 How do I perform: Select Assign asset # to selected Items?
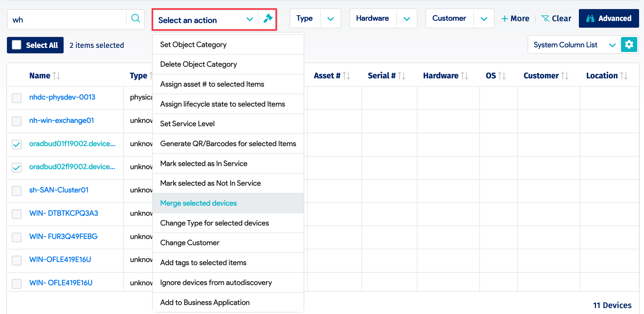click(228, 84)
